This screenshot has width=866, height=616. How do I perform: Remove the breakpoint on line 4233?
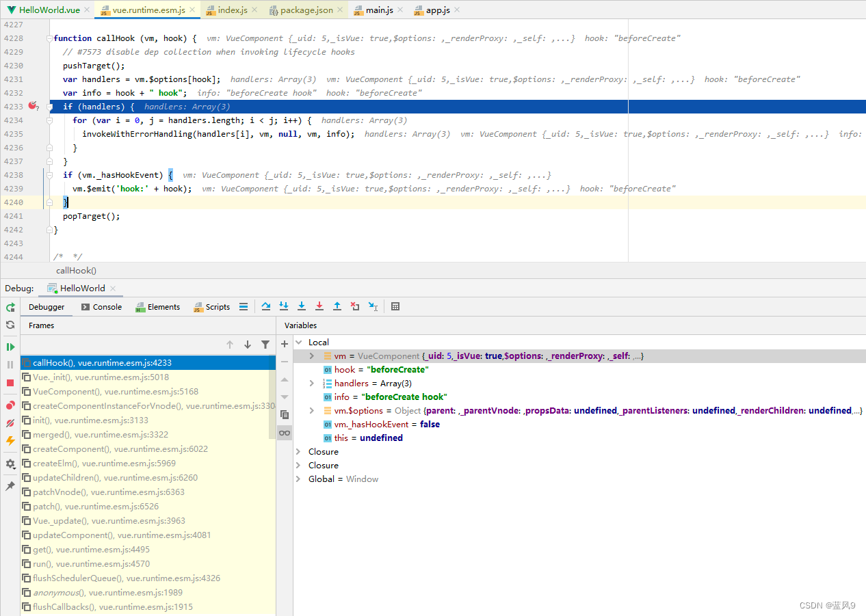click(x=32, y=106)
